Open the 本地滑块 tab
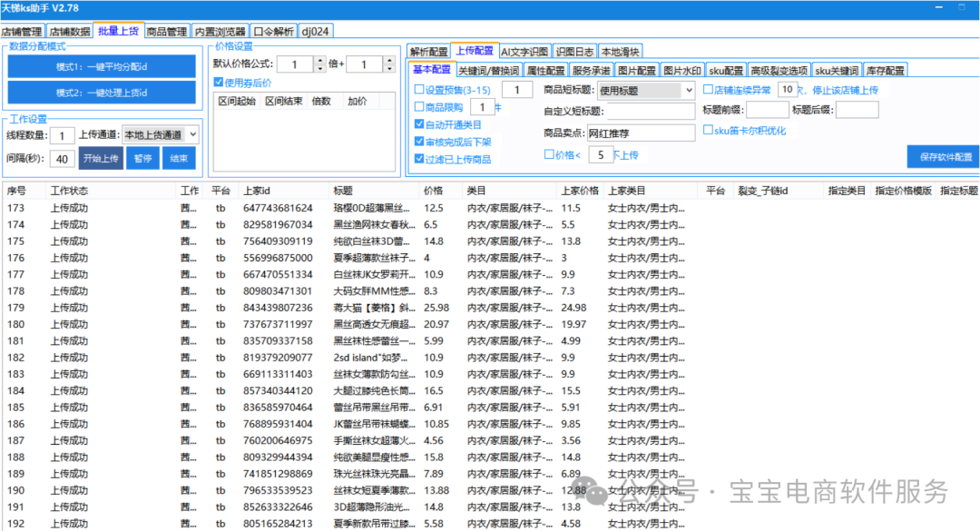 click(620, 52)
